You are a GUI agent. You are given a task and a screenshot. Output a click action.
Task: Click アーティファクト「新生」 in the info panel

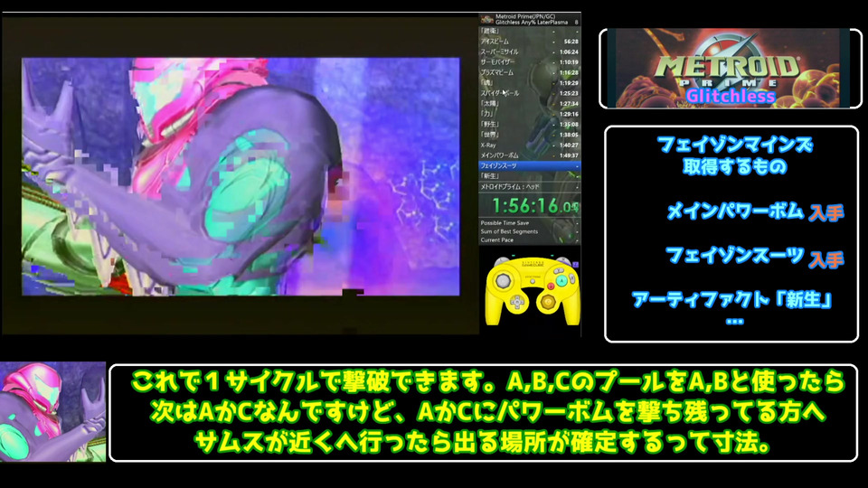click(732, 300)
